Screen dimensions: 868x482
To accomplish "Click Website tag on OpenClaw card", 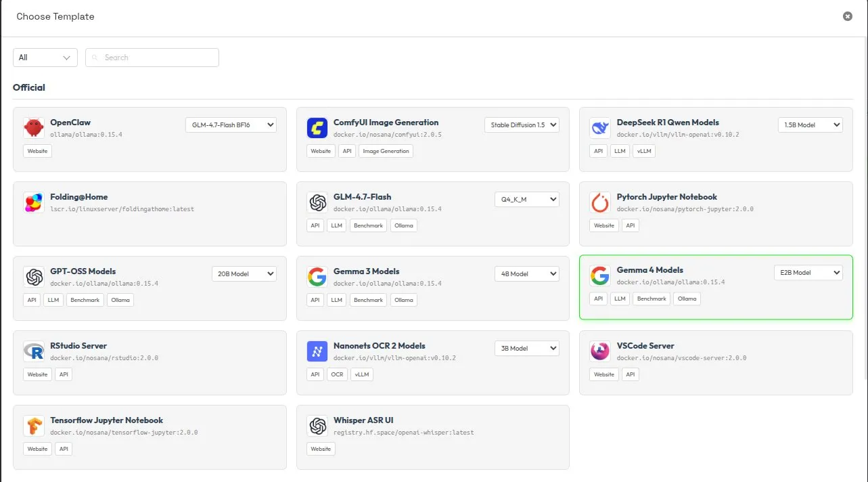I will [37, 151].
